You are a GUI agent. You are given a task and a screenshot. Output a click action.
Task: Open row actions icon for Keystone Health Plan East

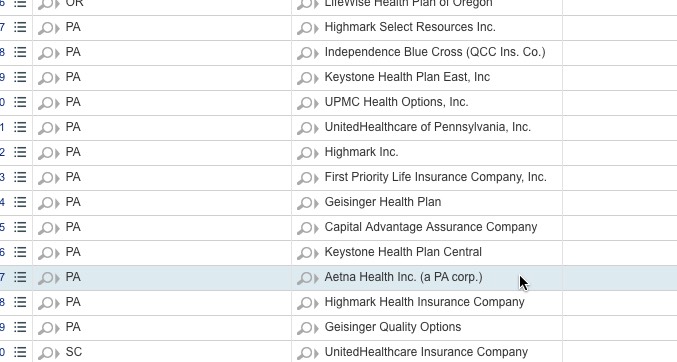(x=20, y=77)
